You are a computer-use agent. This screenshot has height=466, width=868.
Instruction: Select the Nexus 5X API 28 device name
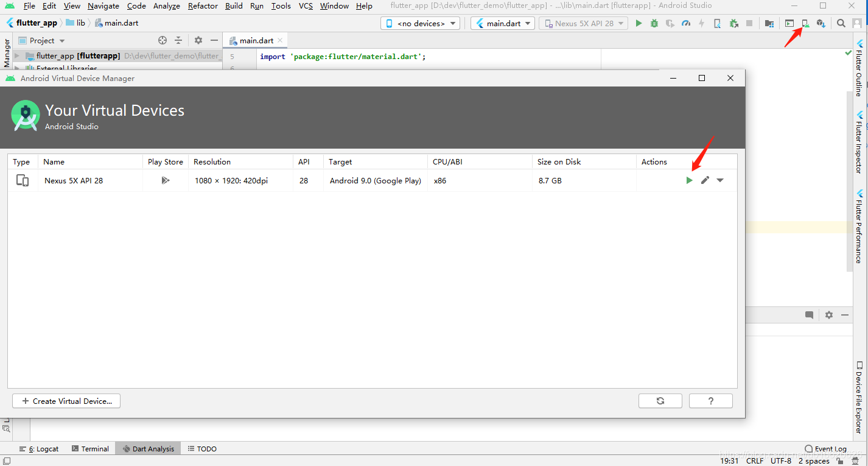(74, 180)
